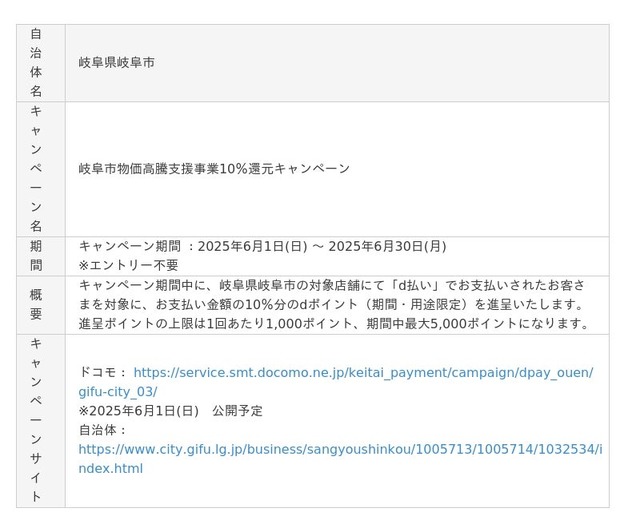Click the 岐阜県岐阜市 text cell

click(x=117, y=62)
